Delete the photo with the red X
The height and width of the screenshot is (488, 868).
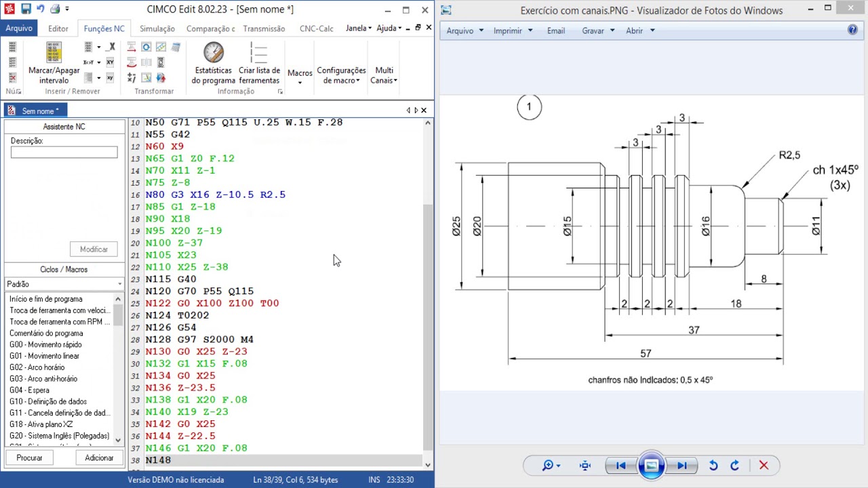point(764,466)
